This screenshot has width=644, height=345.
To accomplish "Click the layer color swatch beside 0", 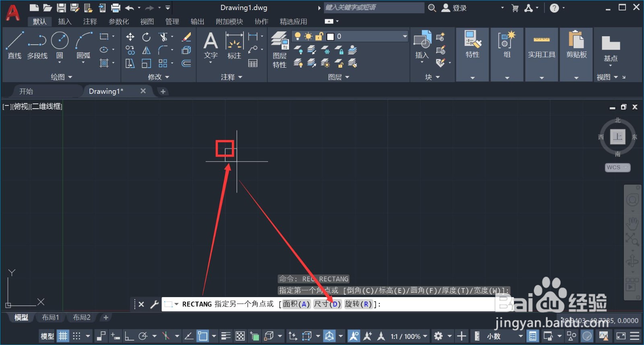I will [x=330, y=37].
